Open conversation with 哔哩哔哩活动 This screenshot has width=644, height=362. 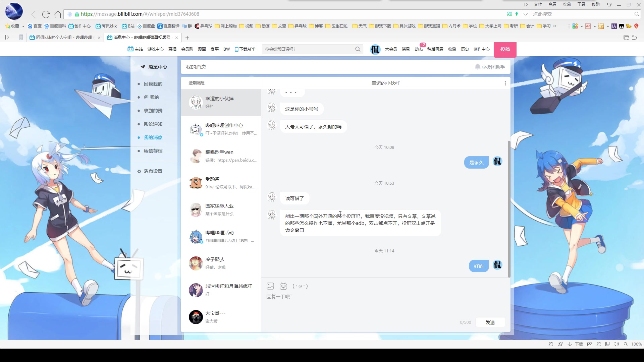[221, 237]
